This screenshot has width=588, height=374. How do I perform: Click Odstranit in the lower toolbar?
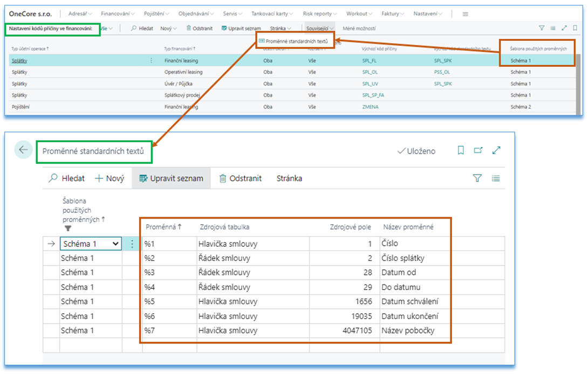click(240, 178)
